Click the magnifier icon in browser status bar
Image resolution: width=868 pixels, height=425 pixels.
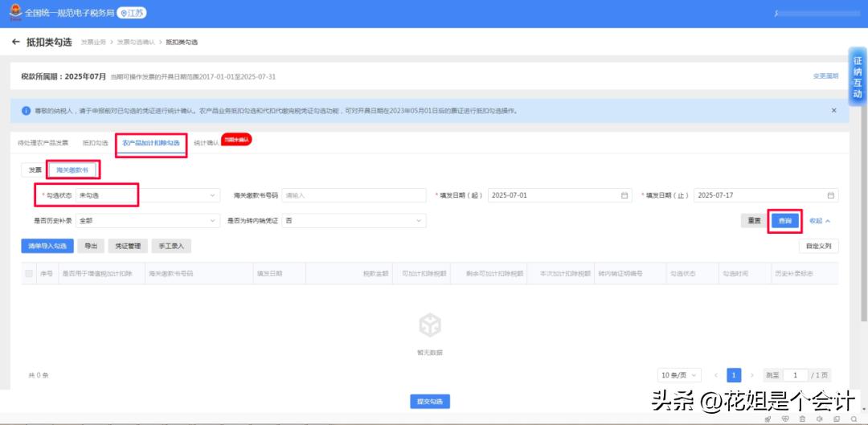pyautogui.click(x=854, y=419)
